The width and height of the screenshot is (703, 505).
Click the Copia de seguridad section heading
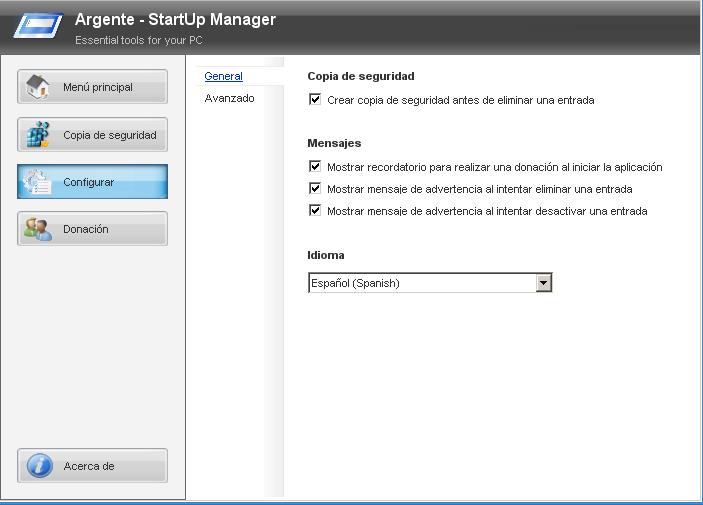[x=361, y=76]
